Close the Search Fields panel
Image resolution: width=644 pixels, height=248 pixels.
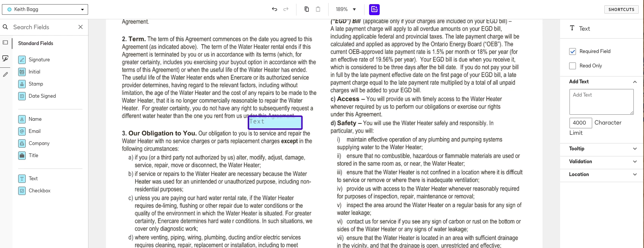81,27
